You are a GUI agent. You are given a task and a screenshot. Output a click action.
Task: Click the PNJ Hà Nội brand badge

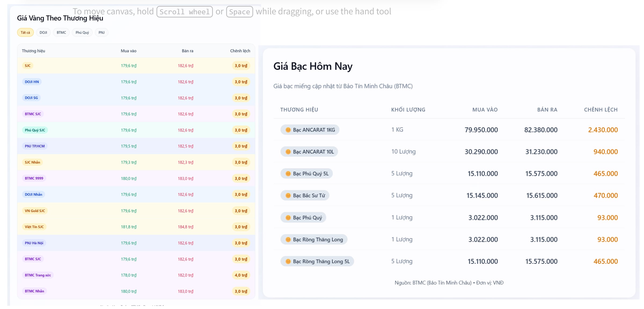pos(34,243)
